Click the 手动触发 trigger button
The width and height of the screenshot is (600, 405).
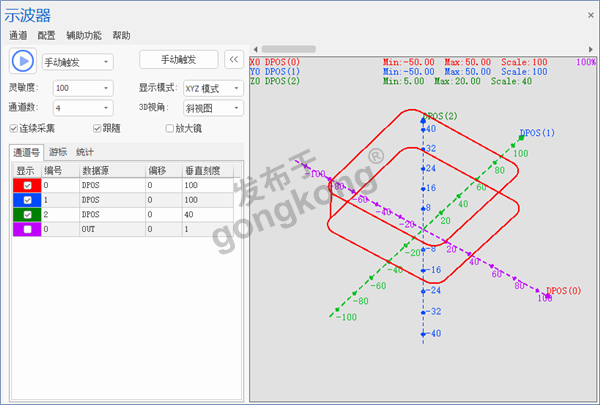(x=177, y=60)
